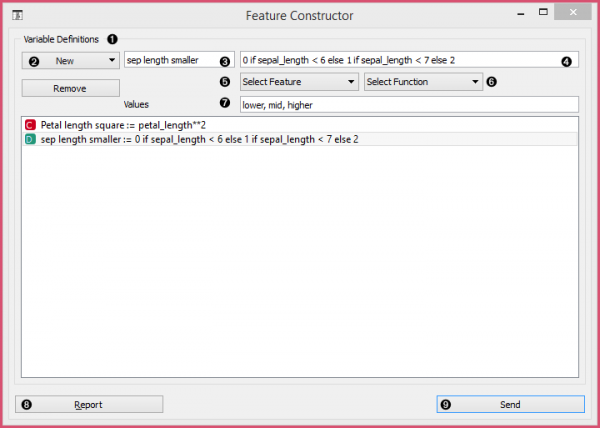The height and width of the screenshot is (428, 600).
Task: Minimize the Feature Constructor window
Action: point(512,13)
